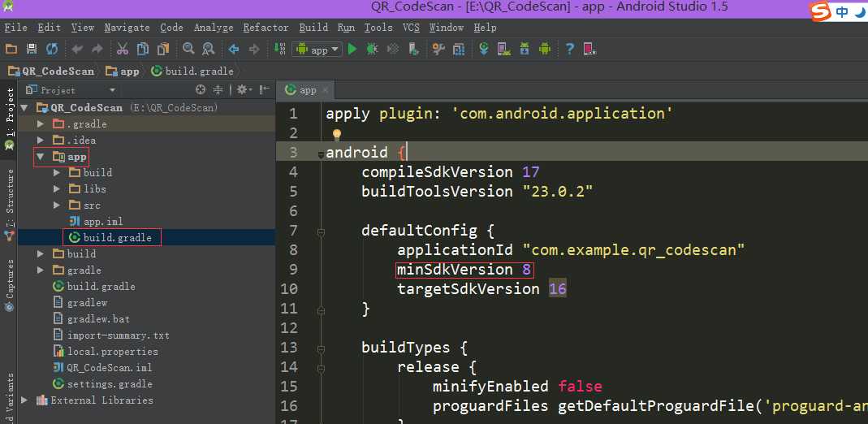Click the intention light bulb icon
The image size is (868, 424).
(x=337, y=135)
